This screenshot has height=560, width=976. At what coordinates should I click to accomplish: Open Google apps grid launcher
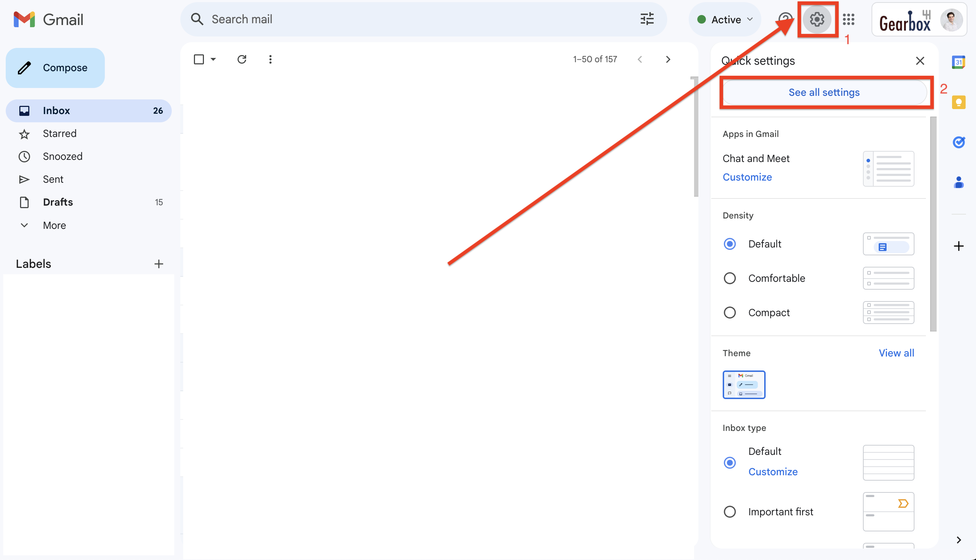point(849,20)
